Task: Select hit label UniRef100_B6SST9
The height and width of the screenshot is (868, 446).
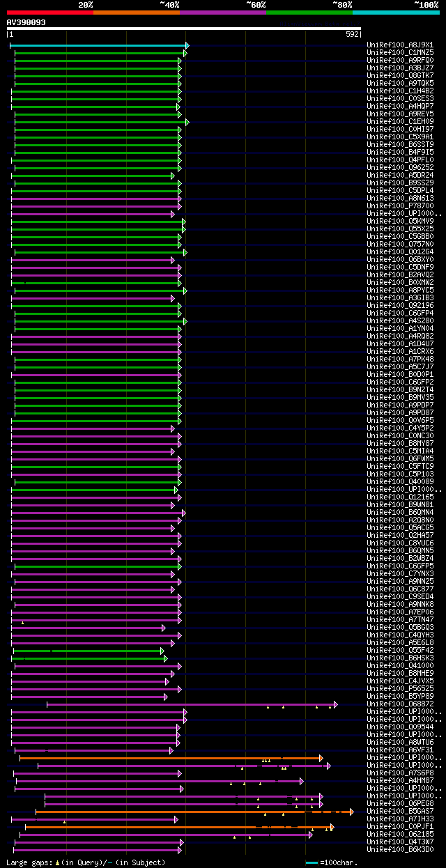Action: click(x=400, y=145)
